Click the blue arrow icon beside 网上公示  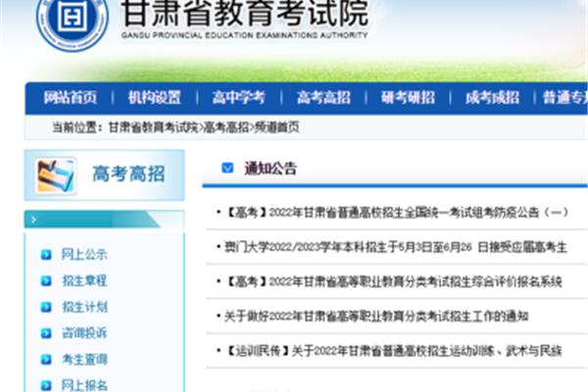tap(46, 255)
